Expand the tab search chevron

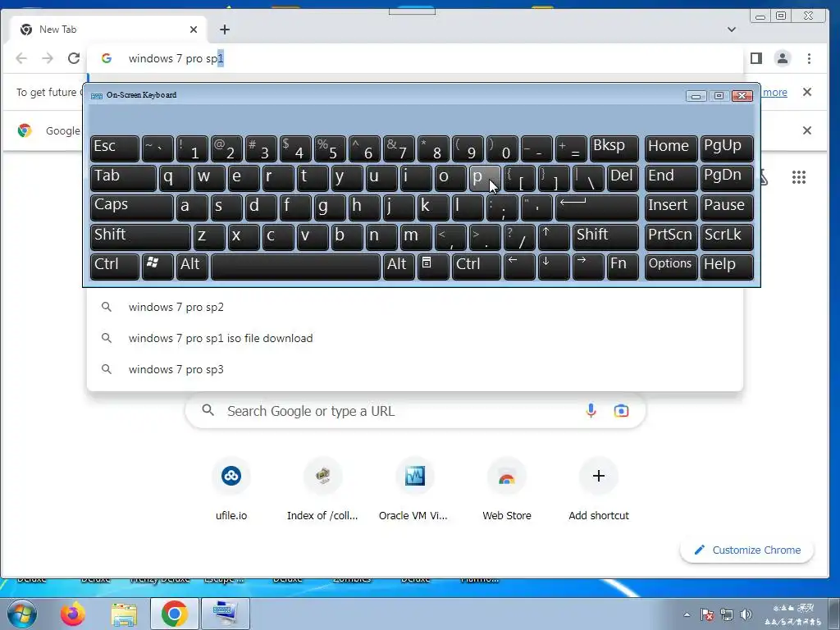tap(731, 30)
